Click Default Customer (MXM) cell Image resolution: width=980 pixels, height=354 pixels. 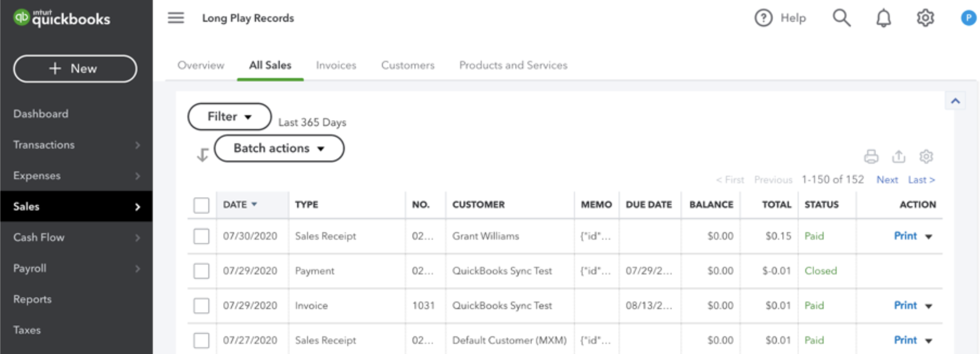tap(509, 340)
